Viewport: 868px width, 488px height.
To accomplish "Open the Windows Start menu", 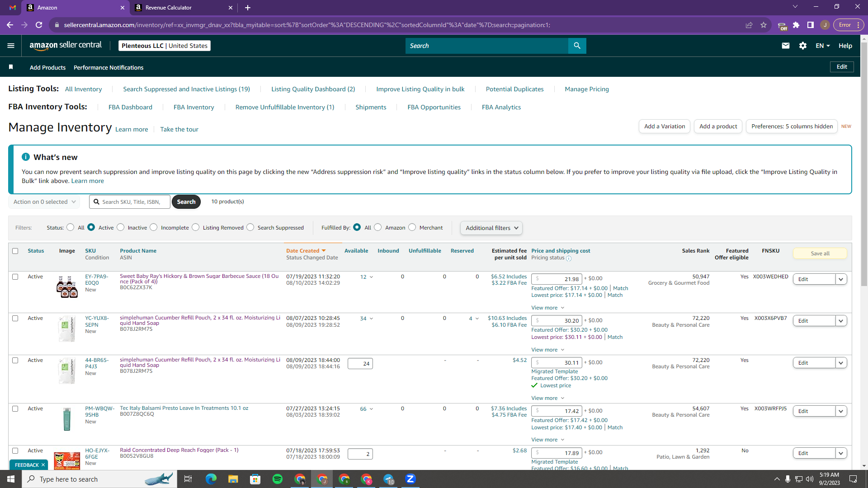I will [11, 479].
